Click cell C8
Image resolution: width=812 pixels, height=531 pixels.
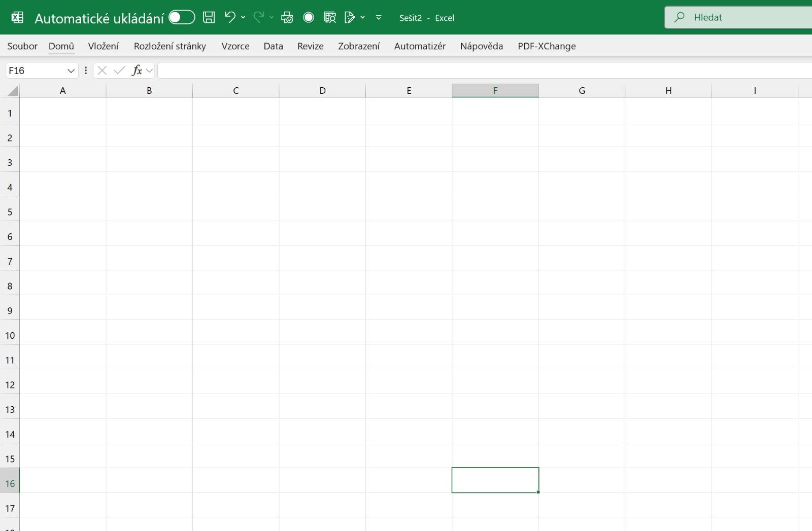pos(236,283)
